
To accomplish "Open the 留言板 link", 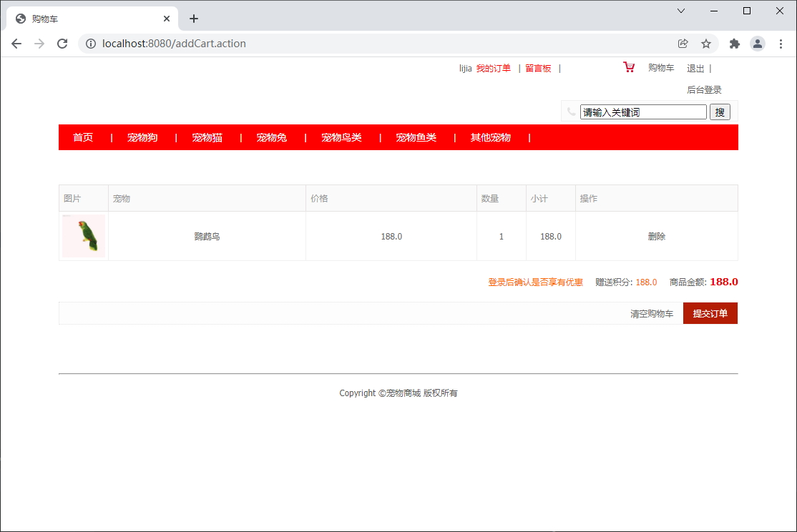I will (x=538, y=68).
